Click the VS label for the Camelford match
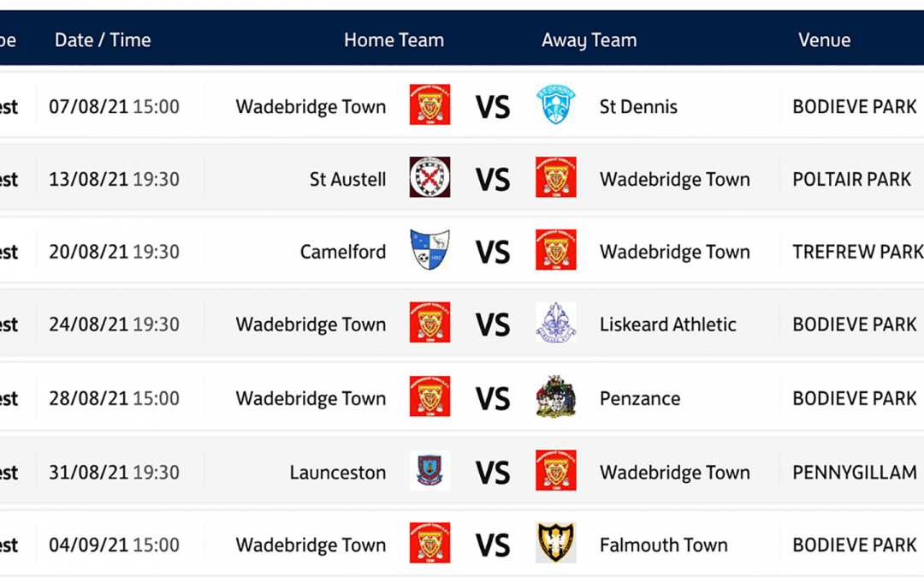The image size is (924, 578). pyautogui.click(x=494, y=251)
